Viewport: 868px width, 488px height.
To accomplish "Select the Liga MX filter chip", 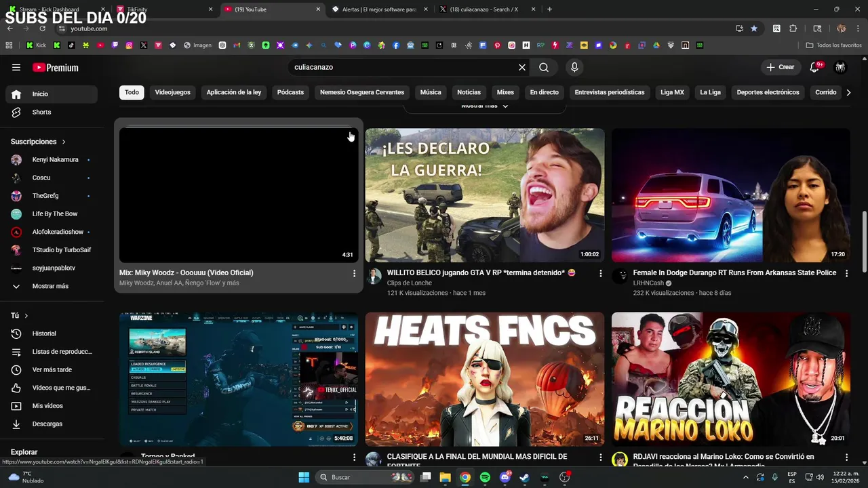I will (x=672, y=92).
